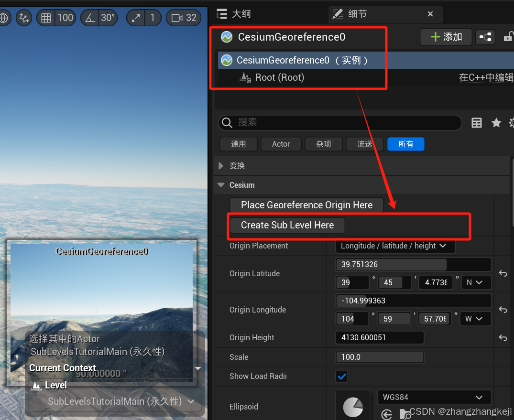Image resolution: width=514 pixels, height=420 pixels.
Task: Reset Origin Latitude to default
Action: (503, 273)
